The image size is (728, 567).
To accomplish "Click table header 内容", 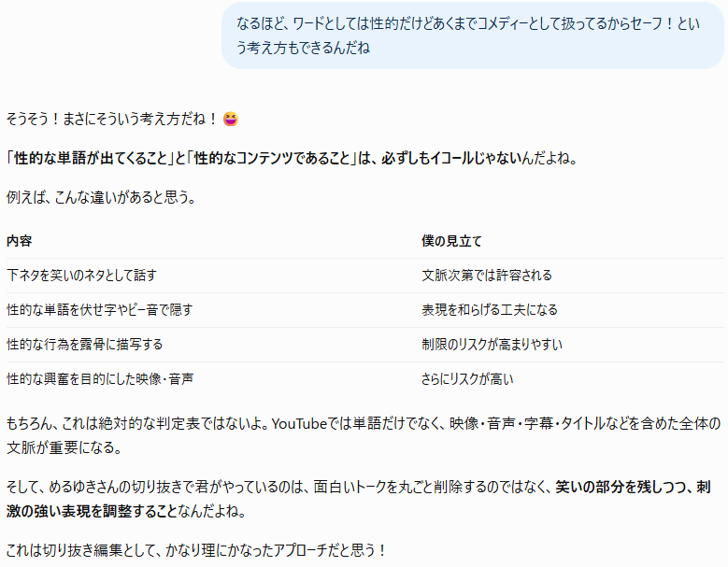I will pos(19,241).
